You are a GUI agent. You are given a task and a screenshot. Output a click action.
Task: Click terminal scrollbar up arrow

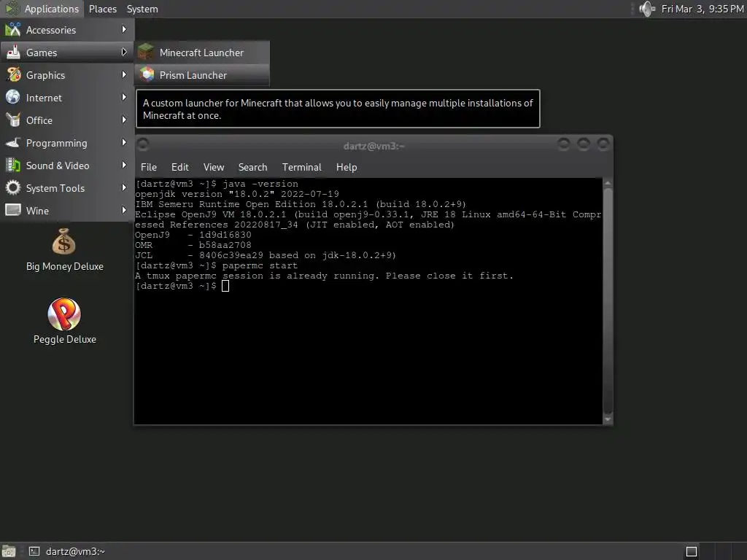(x=608, y=183)
